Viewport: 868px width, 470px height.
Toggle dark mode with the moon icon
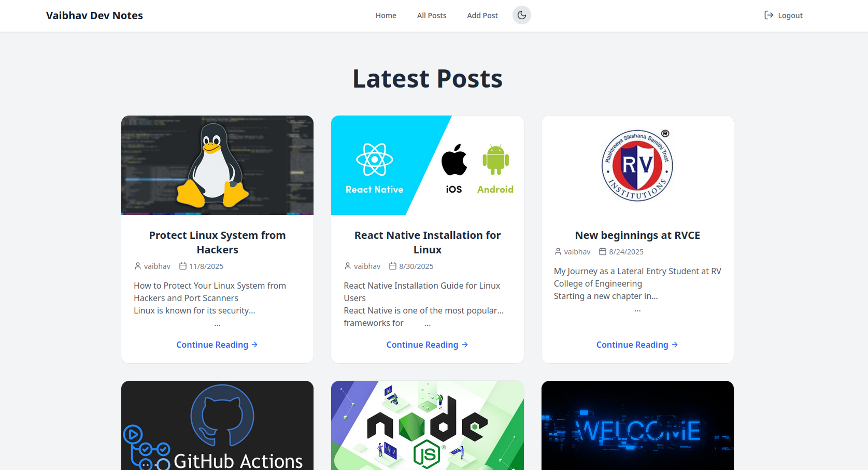[x=521, y=15]
